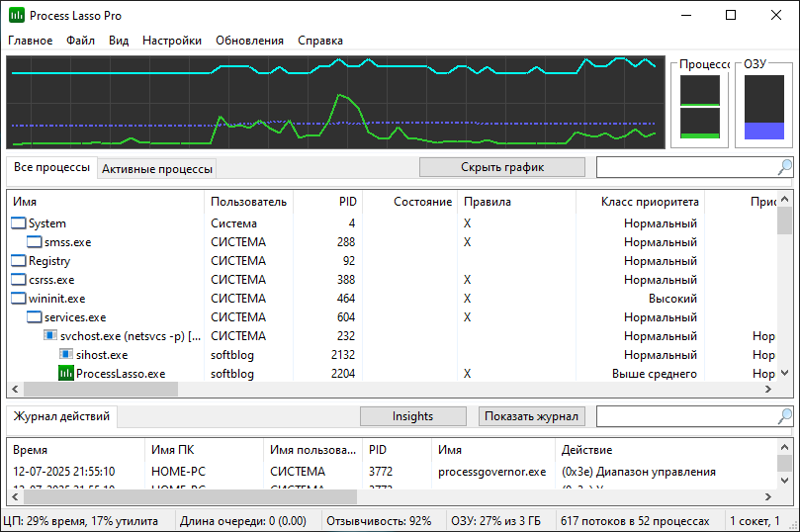The image size is (800, 532).
Task: Click the Класс приоритета column header
Action: (x=641, y=202)
